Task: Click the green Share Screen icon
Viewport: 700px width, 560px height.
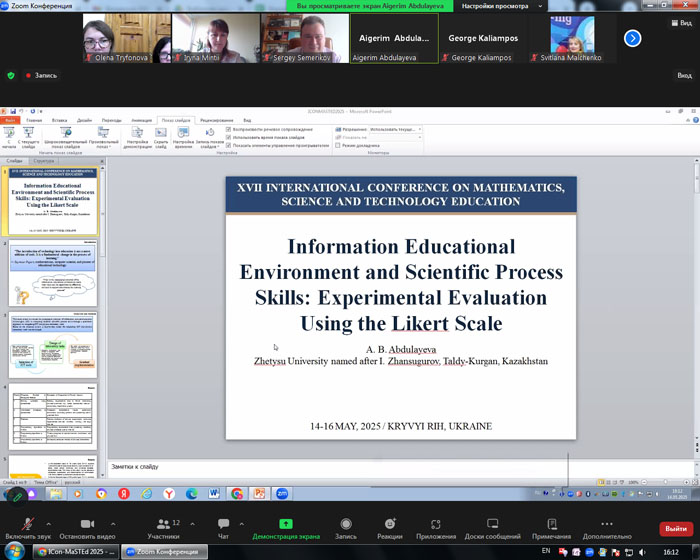Action: 285,524
